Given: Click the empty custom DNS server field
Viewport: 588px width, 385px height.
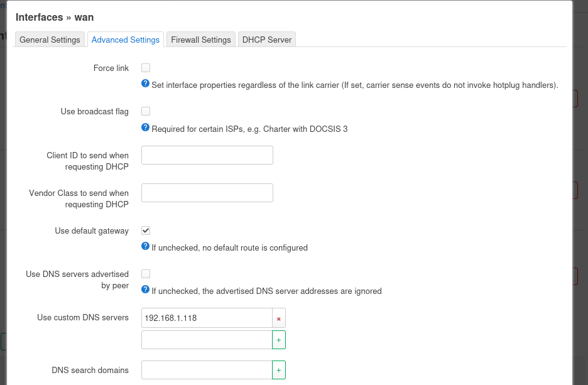Looking at the screenshot, I should point(206,340).
